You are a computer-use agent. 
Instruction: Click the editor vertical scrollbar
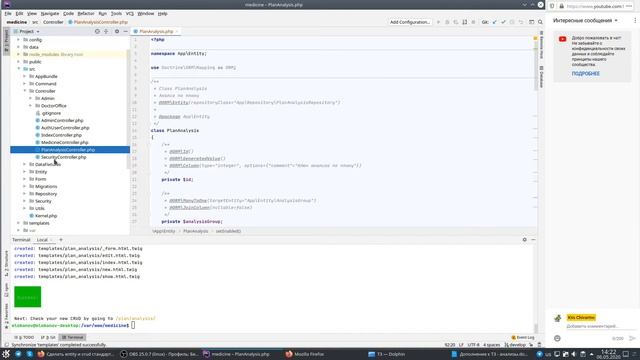click(x=535, y=65)
